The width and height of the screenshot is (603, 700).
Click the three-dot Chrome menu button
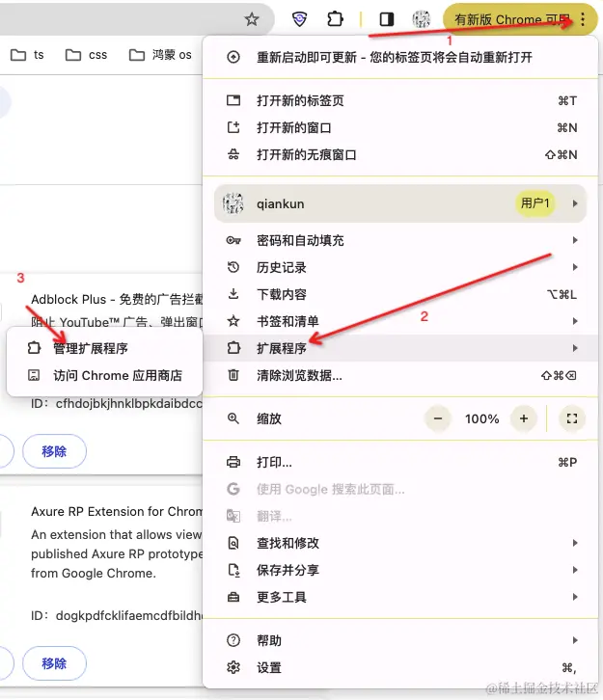[583, 19]
